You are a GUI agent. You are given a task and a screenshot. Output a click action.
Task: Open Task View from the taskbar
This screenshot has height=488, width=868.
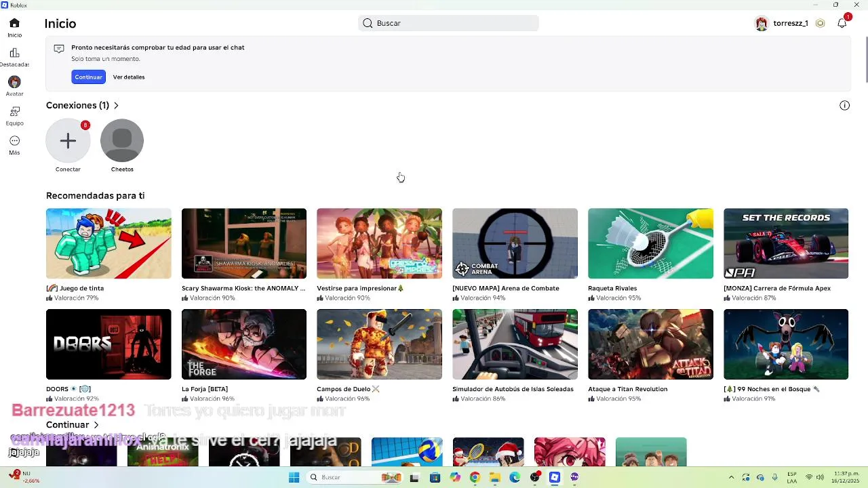click(x=414, y=477)
